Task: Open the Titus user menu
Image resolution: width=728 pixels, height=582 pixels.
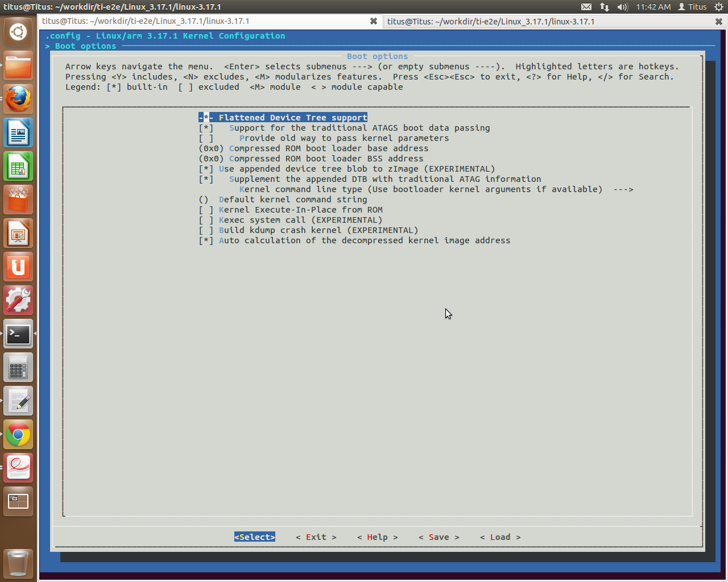Action: coord(692,7)
